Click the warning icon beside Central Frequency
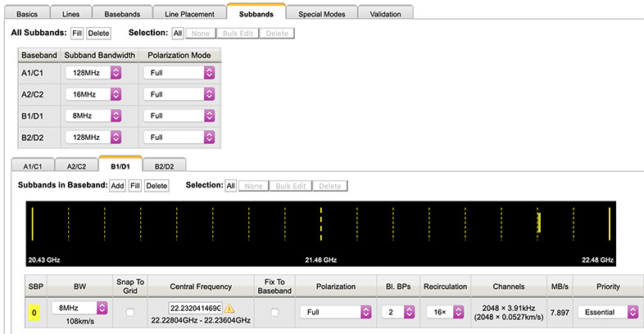 (229, 308)
